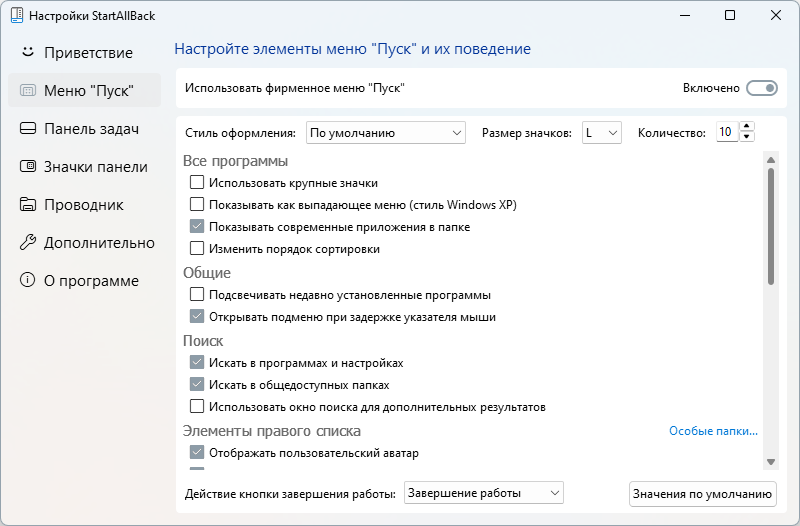Toggle the Включено switch for the Start menu
Viewport: 800px width, 526px height.
[762, 88]
